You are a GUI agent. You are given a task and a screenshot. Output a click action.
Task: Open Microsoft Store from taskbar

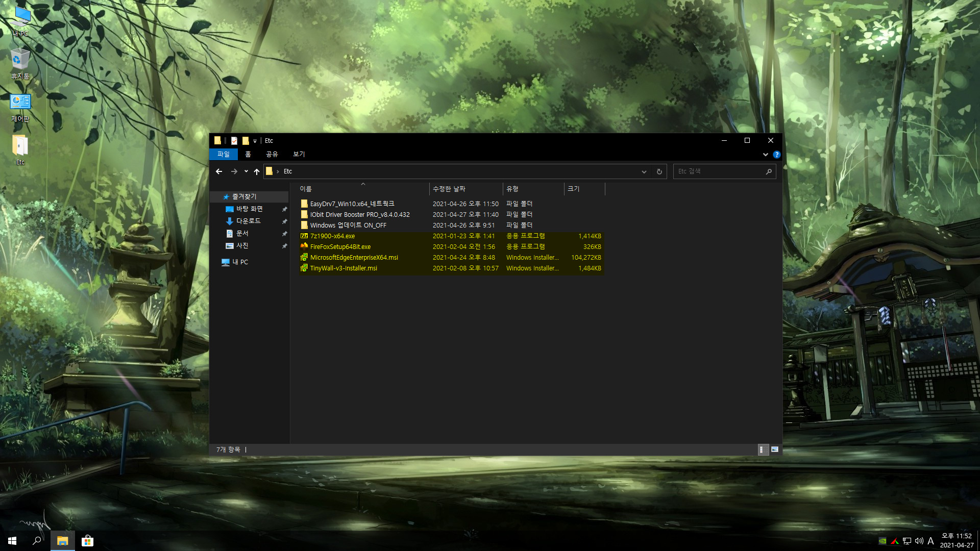click(x=87, y=541)
